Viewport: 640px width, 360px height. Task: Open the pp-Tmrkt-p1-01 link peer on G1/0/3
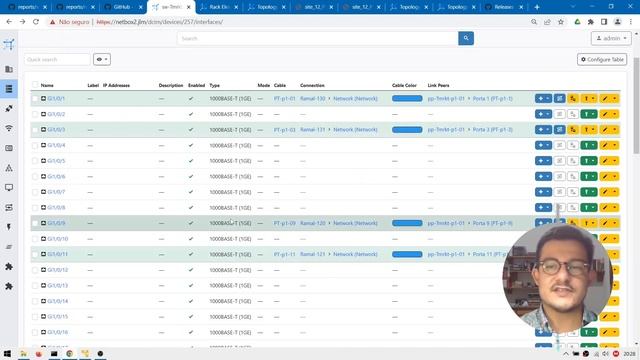coord(446,130)
